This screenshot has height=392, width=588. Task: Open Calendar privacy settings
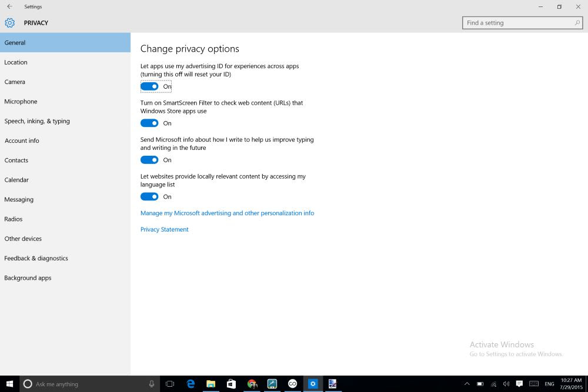[x=65, y=180]
